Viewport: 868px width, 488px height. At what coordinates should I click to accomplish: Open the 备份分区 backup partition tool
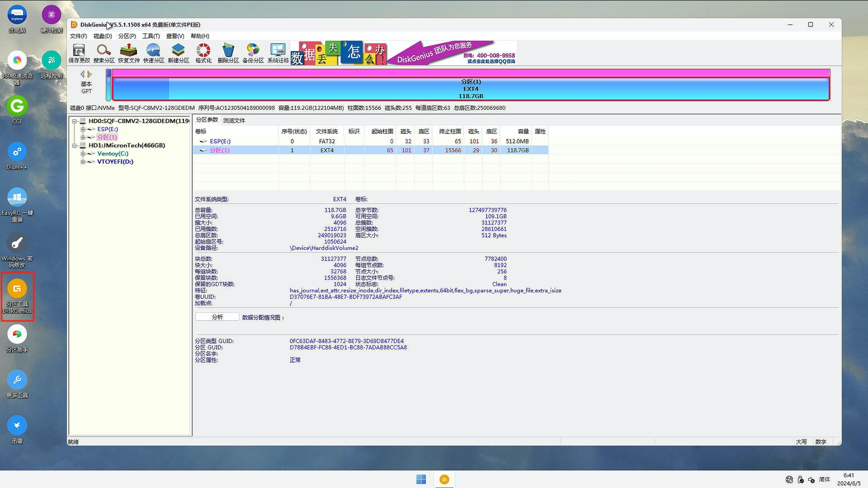pos(253,53)
